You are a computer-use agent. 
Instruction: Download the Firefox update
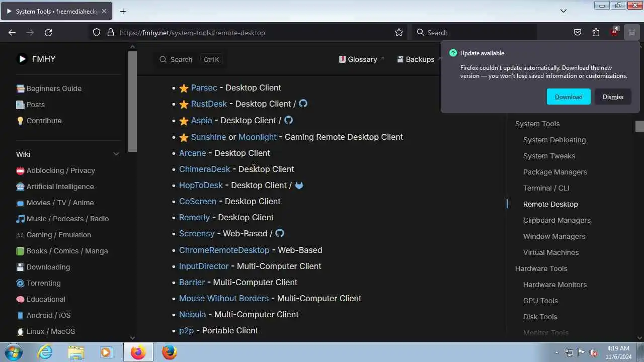[x=569, y=97]
